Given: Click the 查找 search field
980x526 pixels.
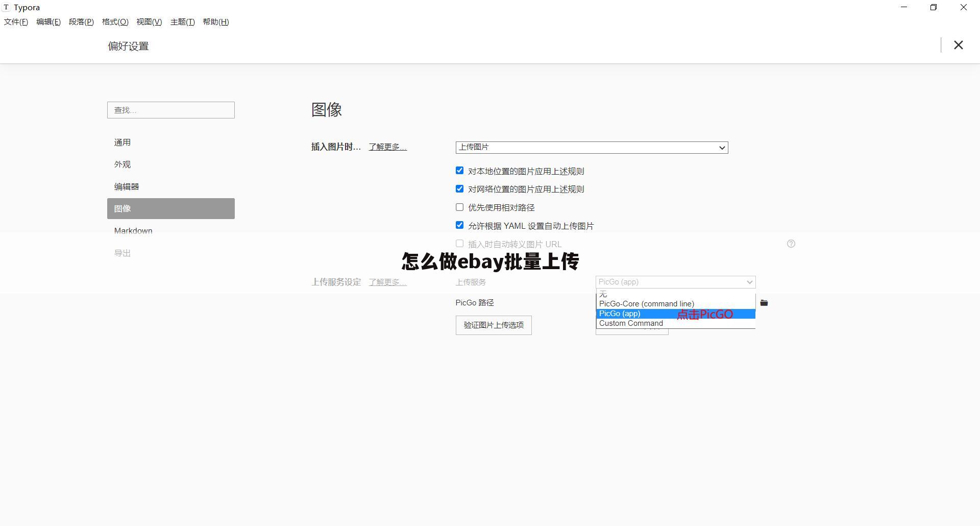Looking at the screenshot, I should tap(171, 110).
